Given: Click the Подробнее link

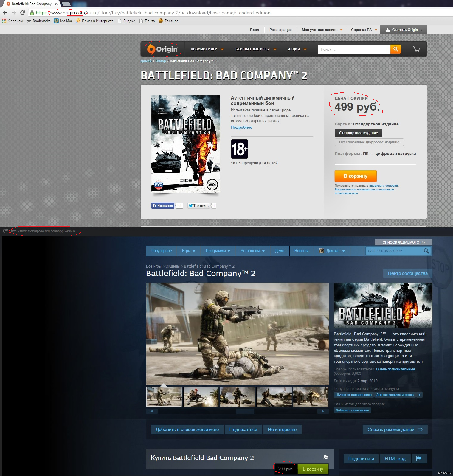Looking at the screenshot, I should click(x=241, y=127).
